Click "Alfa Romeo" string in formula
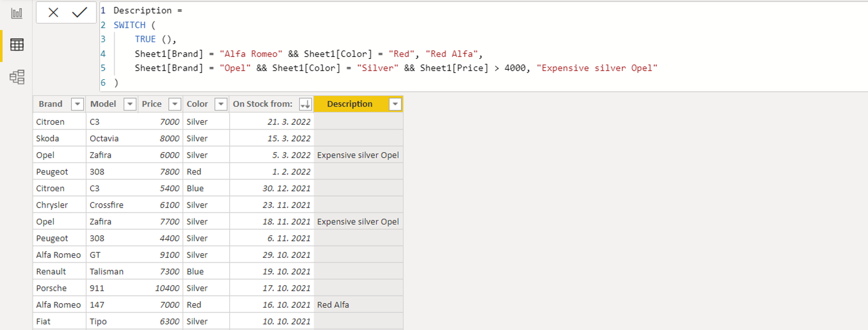The width and height of the screenshot is (868, 330). 251,54
